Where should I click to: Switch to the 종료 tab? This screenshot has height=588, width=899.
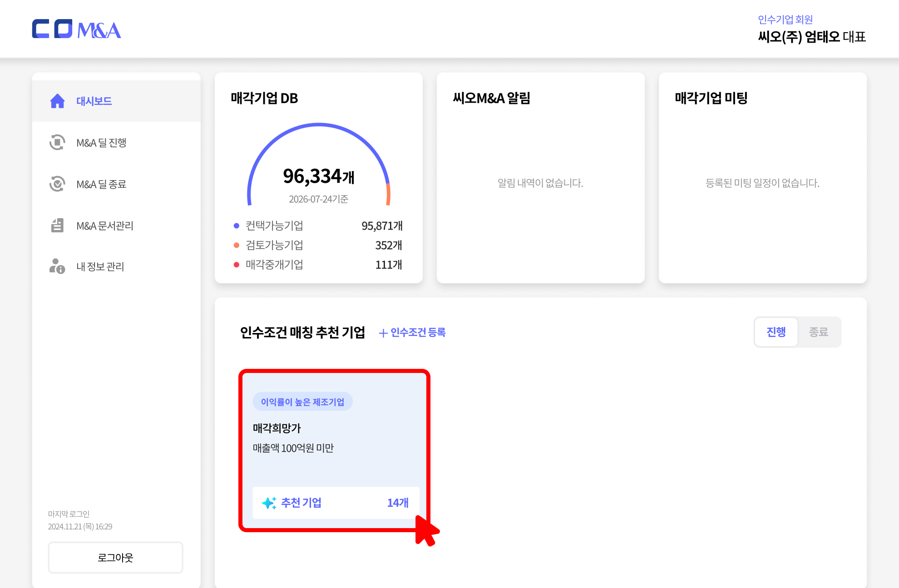tap(819, 332)
